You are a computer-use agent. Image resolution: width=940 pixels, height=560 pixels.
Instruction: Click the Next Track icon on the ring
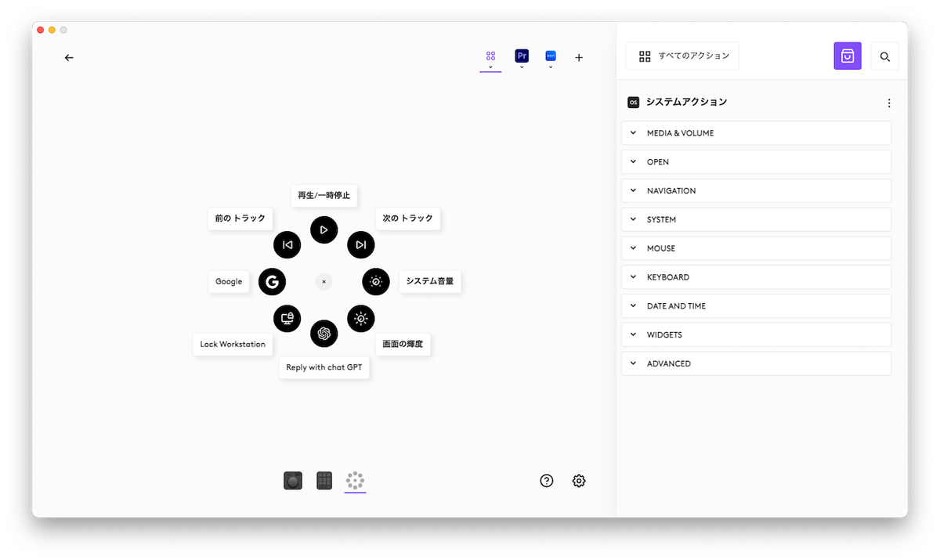tap(361, 244)
